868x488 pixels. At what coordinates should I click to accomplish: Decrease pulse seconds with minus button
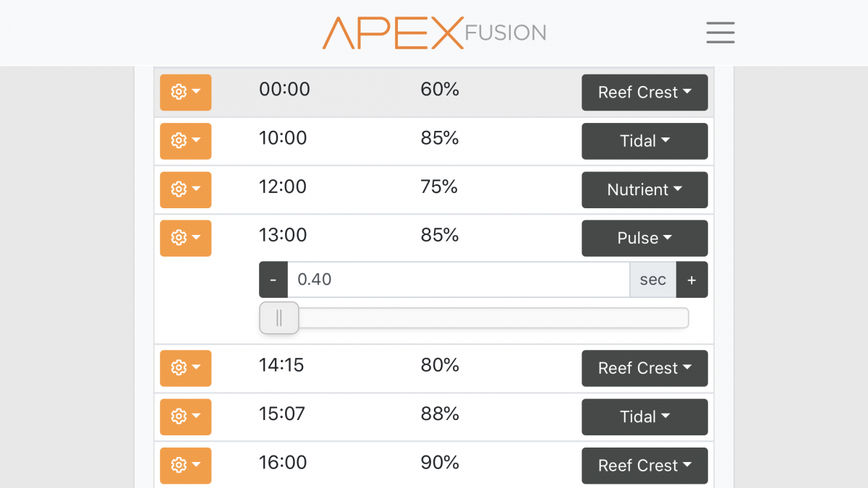273,280
